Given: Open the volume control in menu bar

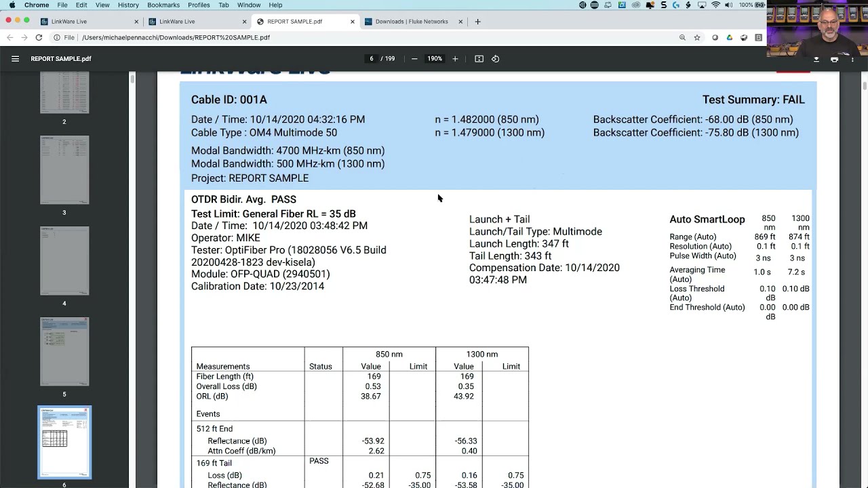Looking at the screenshot, I should (728, 5).
